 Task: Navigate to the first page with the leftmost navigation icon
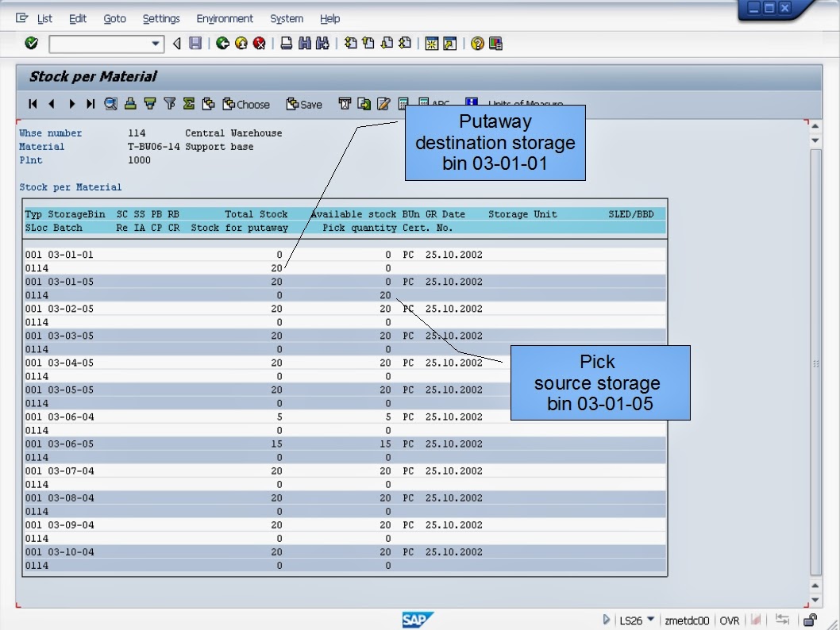(32, 103)
